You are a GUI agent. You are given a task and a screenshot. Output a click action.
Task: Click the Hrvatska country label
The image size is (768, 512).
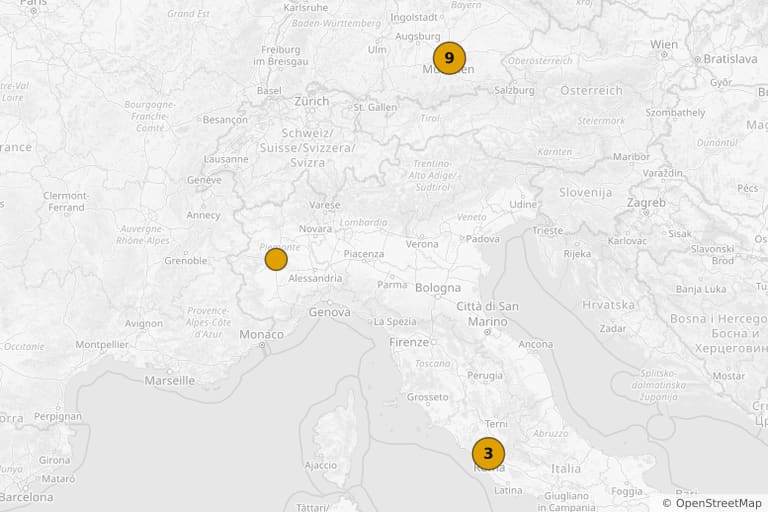click(608, 305)
